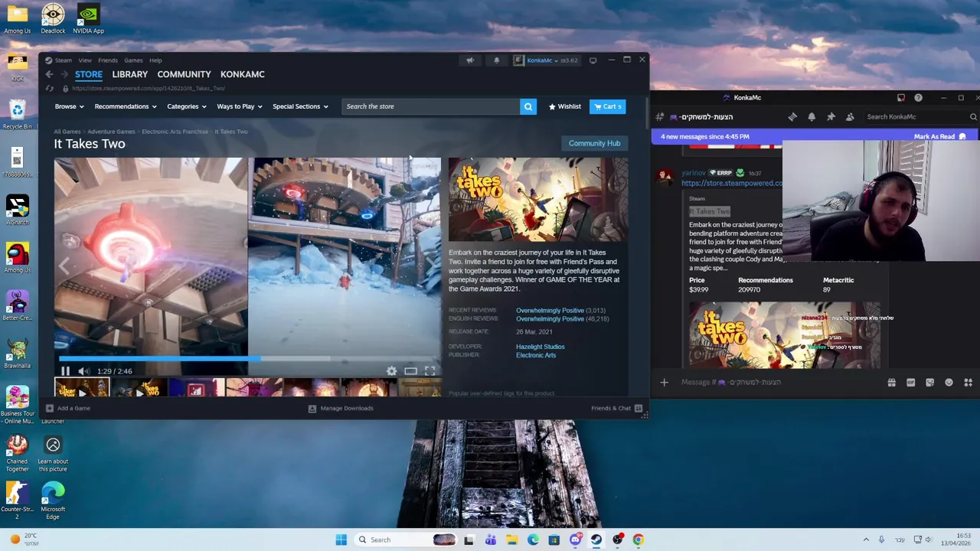Open Discord from the taskbar

tap(575, 540)
